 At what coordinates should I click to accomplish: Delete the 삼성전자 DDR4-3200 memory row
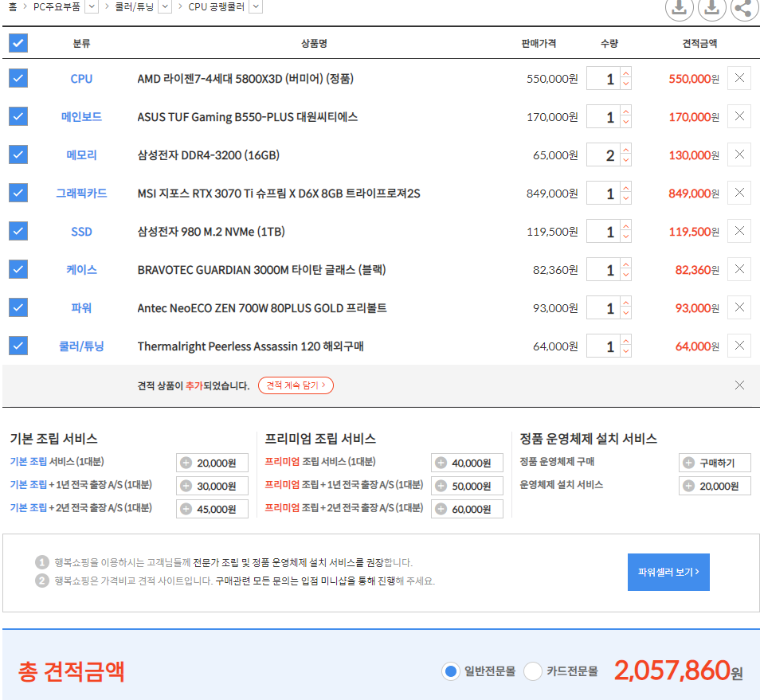point(739,154)
